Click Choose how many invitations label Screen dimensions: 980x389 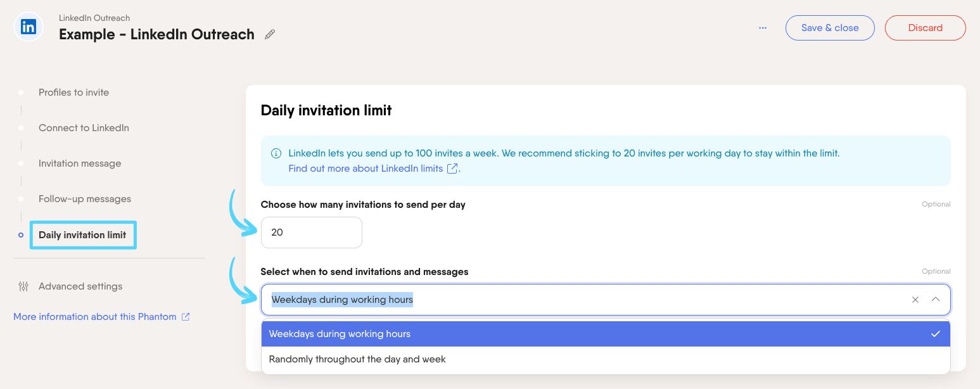(x=363, y=205)
